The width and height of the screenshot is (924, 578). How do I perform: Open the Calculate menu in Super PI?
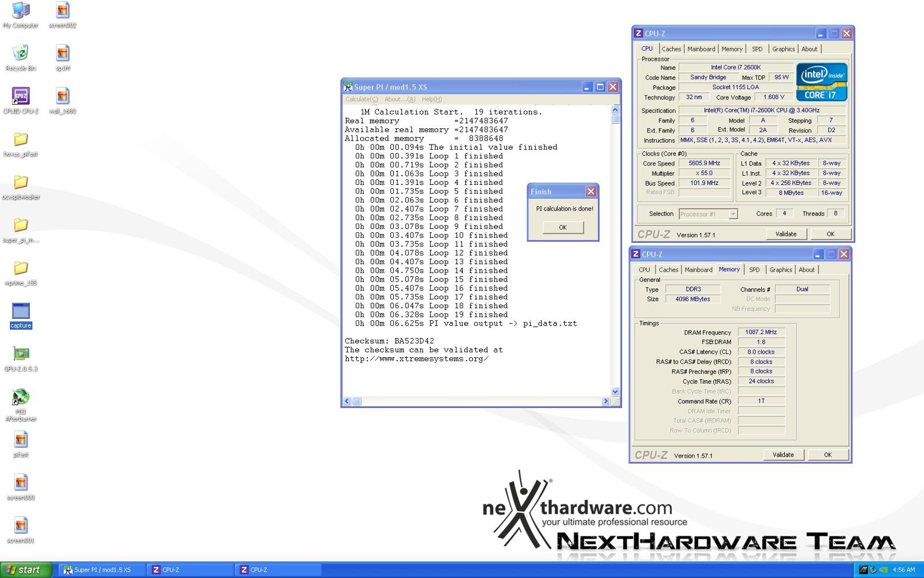pyautogui.click(x=361, y=99)
